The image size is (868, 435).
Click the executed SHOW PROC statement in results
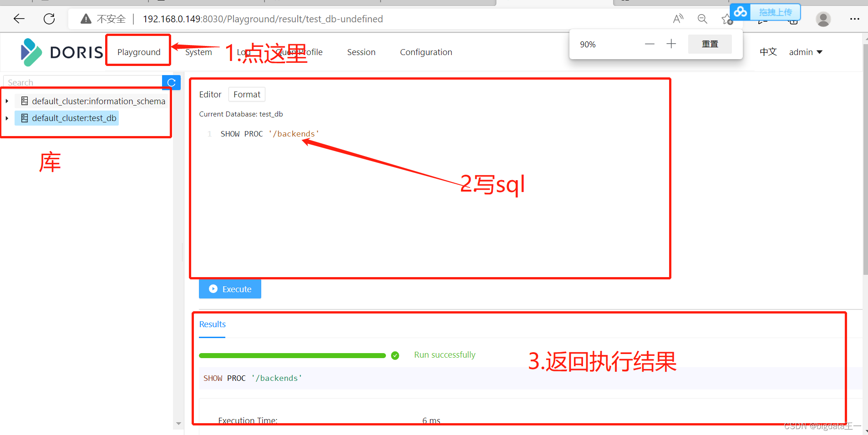(253, 378)
